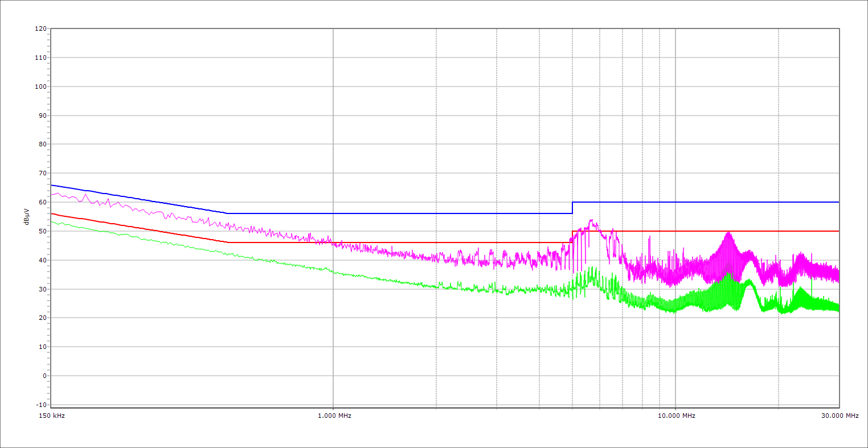Click the 100 y-axis tick label
The height and width of the screenshot is (448, 868).
pyautogui.click(x=40, y=87)
